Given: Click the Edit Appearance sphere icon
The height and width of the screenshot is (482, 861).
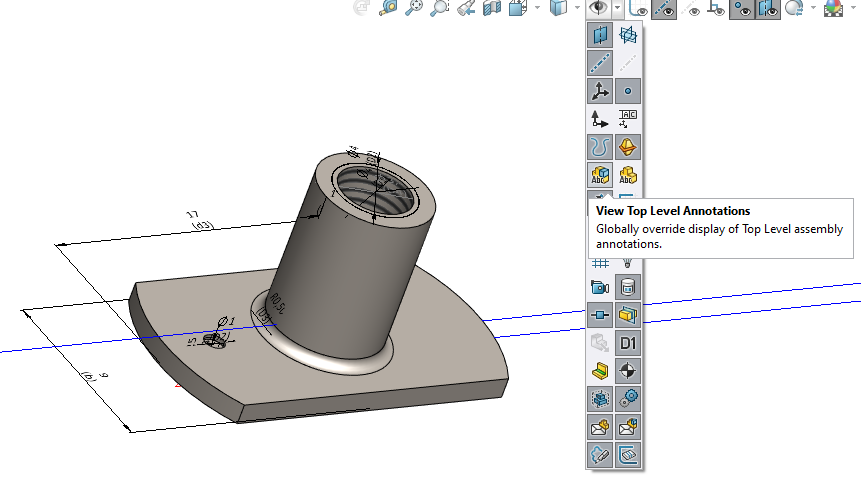Looking at the screenshot, I should point(793,8).
